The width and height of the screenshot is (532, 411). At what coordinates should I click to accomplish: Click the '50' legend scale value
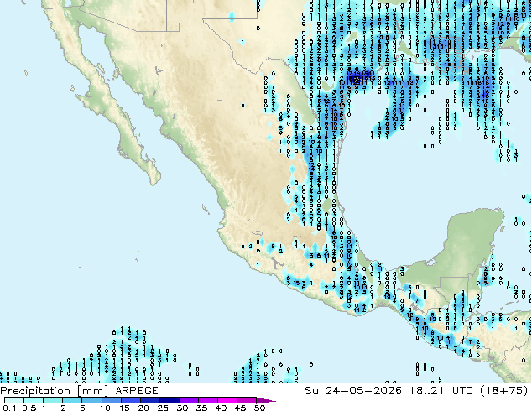259,408
